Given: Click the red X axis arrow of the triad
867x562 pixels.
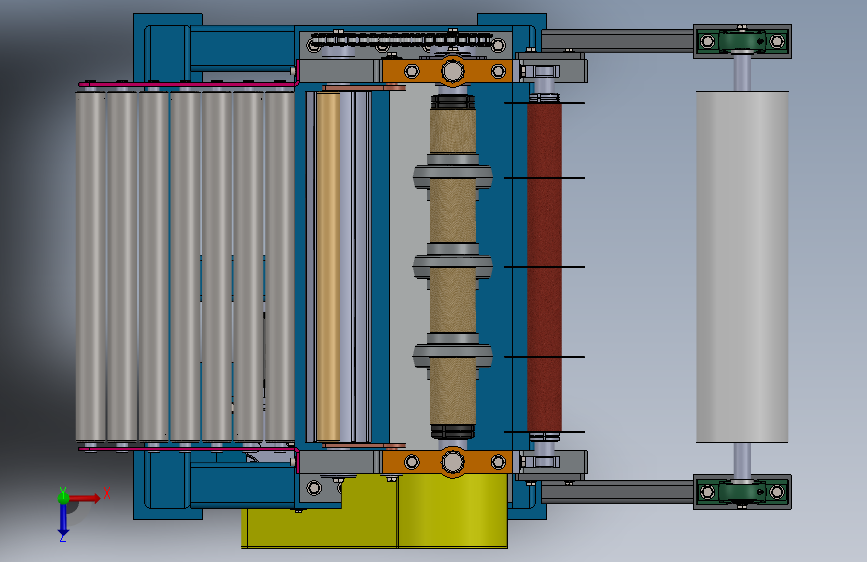Looking at the screenshot, I should click(86, 498).
